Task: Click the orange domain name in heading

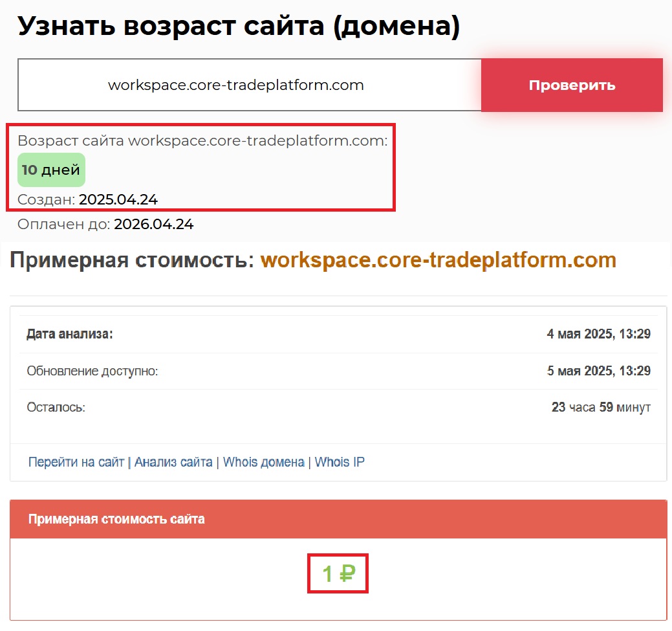Action: pyautogui.click(x=438, y=260)
